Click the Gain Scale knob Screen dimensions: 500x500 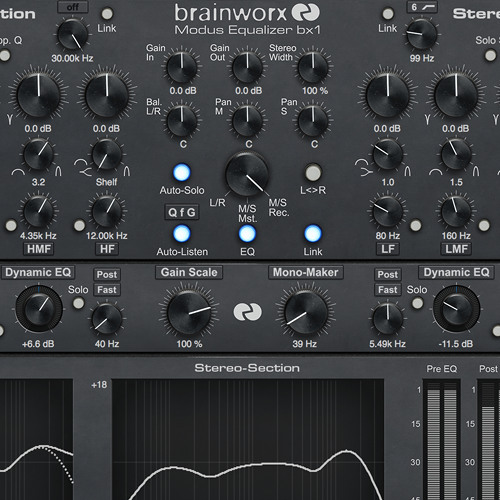[x=189, y=313]
